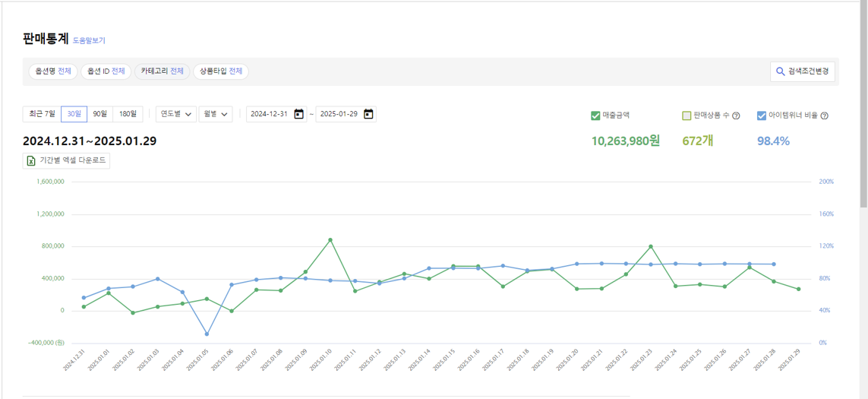
Task: Click the Excel file icon for download
Action: [x=31, y=160]
